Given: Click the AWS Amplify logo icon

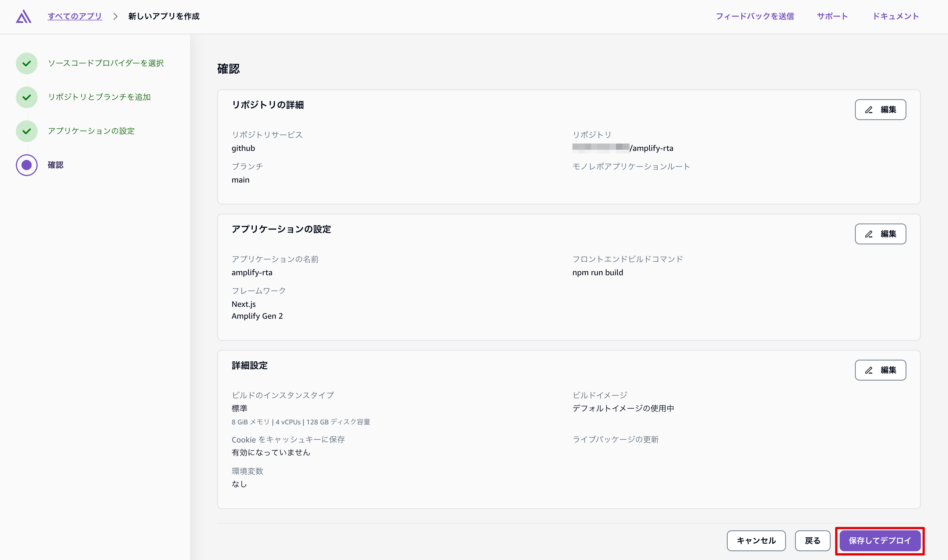Looking at the screenshot, I should 23,16.
